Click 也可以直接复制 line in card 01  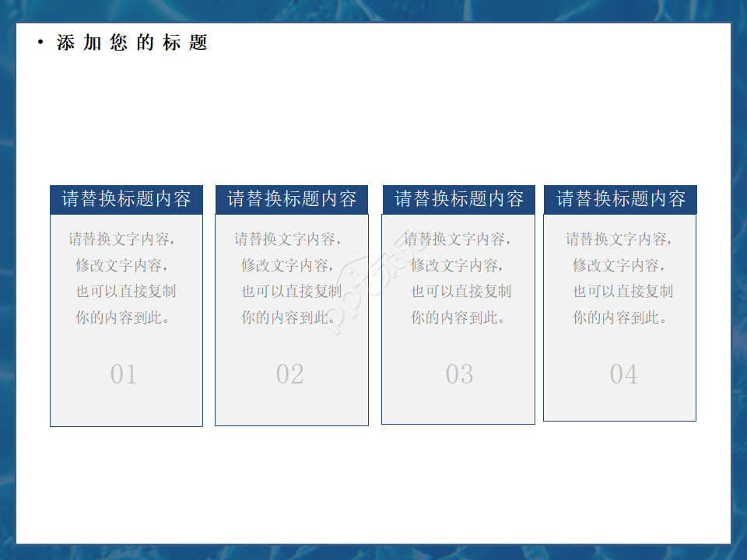[x=125, y=291]
